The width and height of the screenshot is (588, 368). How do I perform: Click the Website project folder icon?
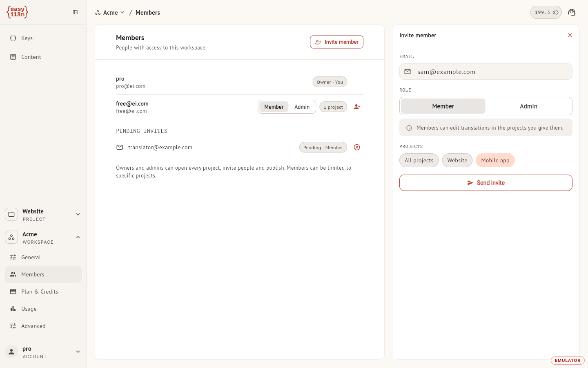click(11, 214)
